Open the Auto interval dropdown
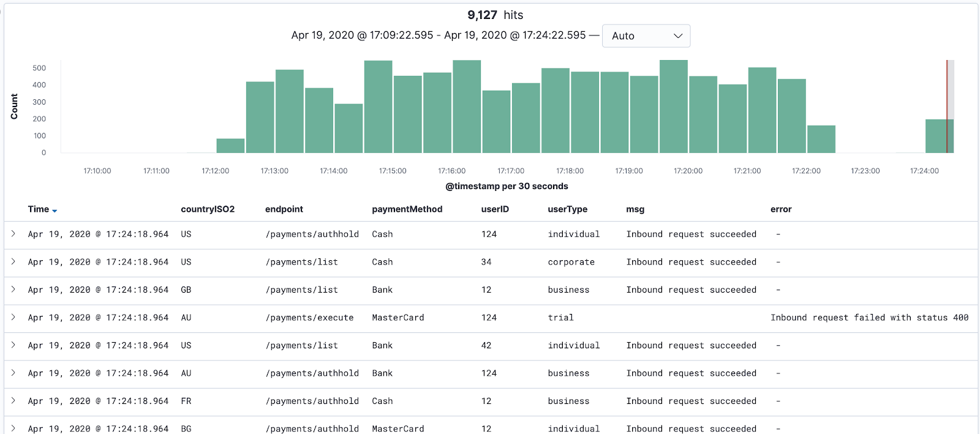The image size is (980, 434). point(646,36)
